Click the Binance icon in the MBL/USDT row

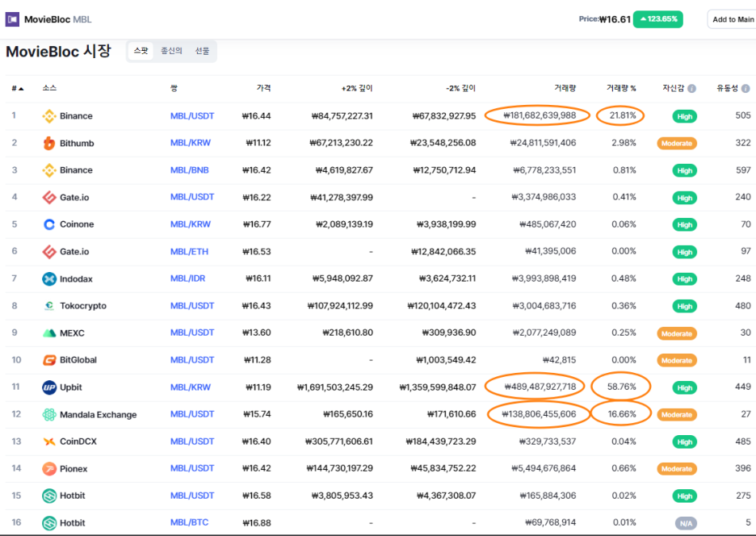coord(49,115)
